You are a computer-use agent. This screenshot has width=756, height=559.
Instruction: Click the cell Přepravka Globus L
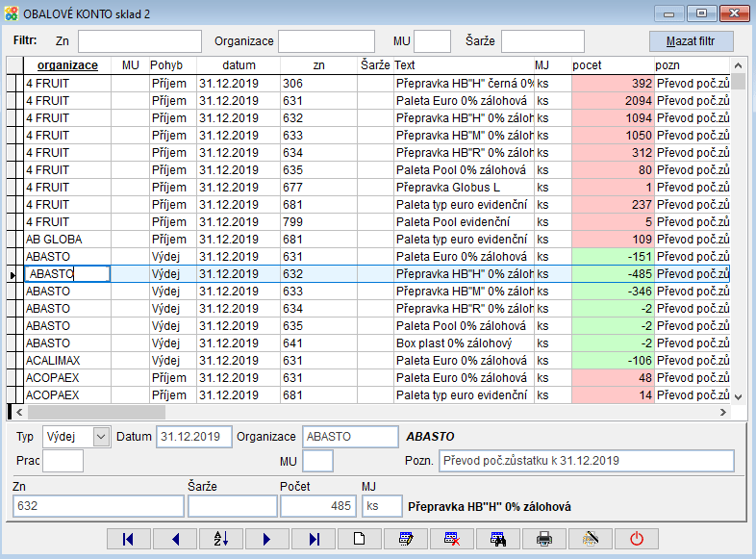[464, 188]
